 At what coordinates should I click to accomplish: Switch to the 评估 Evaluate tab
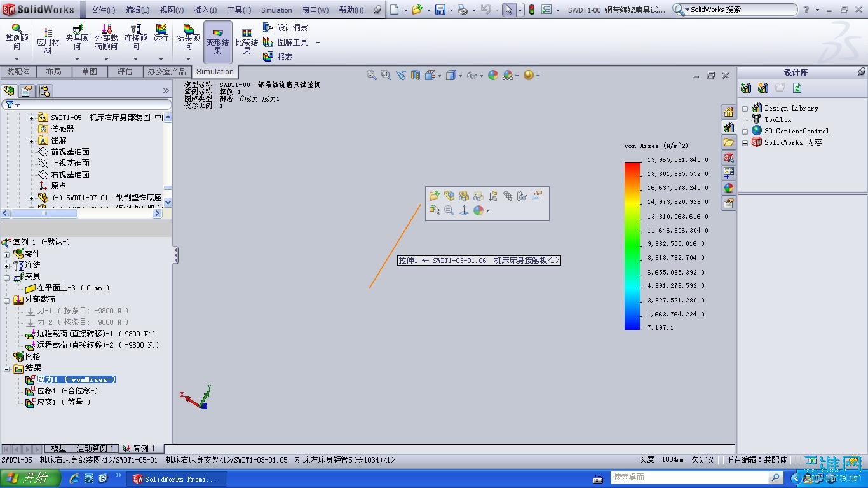[x=125, y=72]
